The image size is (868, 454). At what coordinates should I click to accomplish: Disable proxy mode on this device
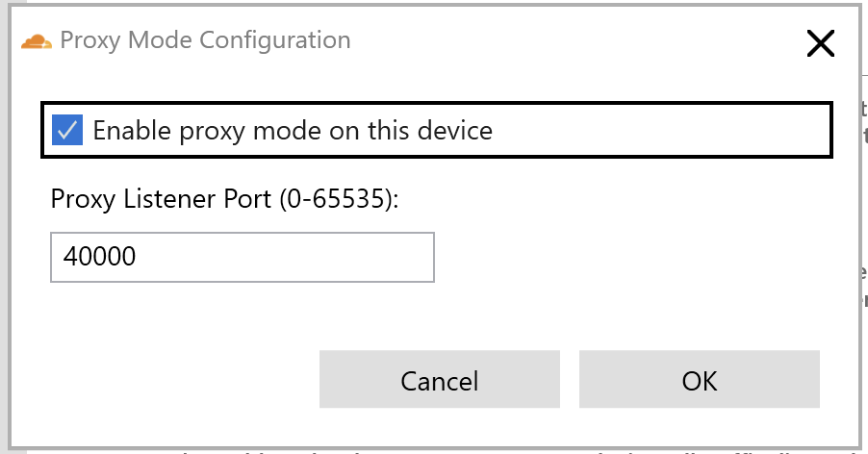coord(67,130)
